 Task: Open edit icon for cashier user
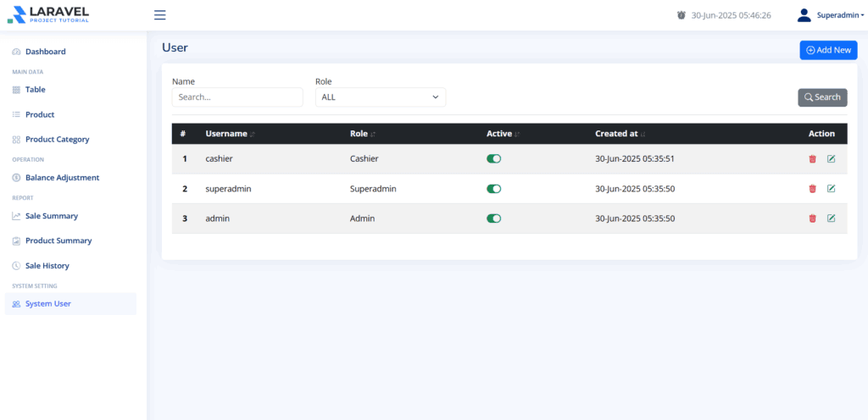coord(831,159)
